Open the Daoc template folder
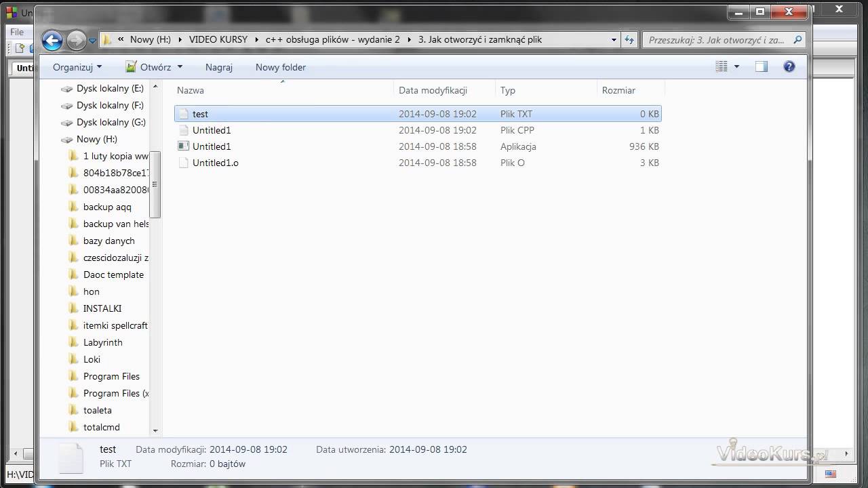This screenshot has height=488, width=868. click(x=113, y=274)
